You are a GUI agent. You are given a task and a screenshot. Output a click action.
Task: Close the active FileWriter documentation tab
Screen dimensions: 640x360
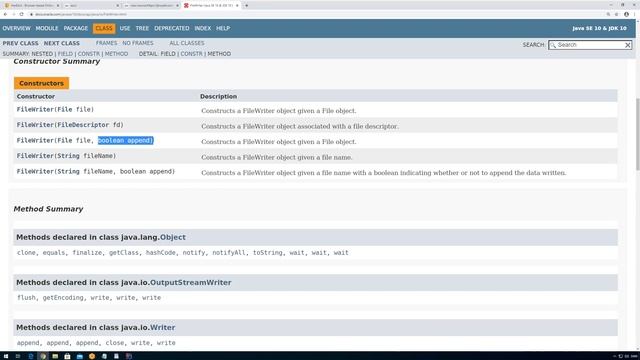click(x=237, y=5)
